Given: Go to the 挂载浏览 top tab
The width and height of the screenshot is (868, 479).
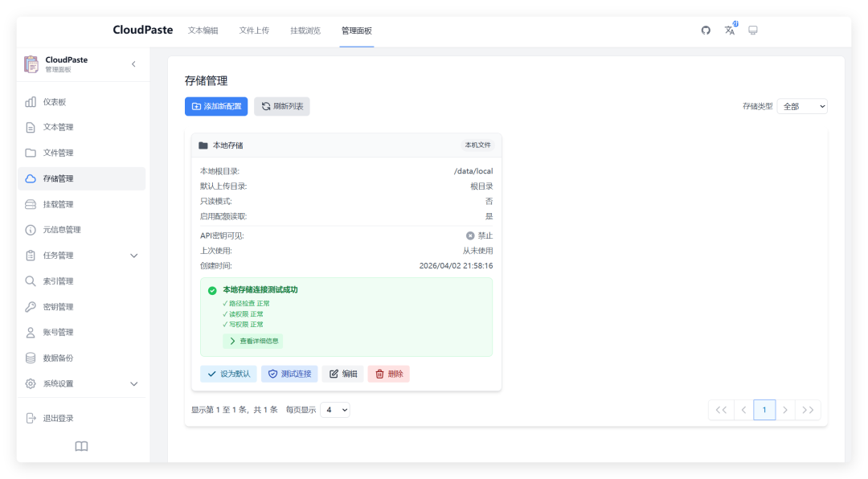Looking at the screenshot, I should (305, 31).
